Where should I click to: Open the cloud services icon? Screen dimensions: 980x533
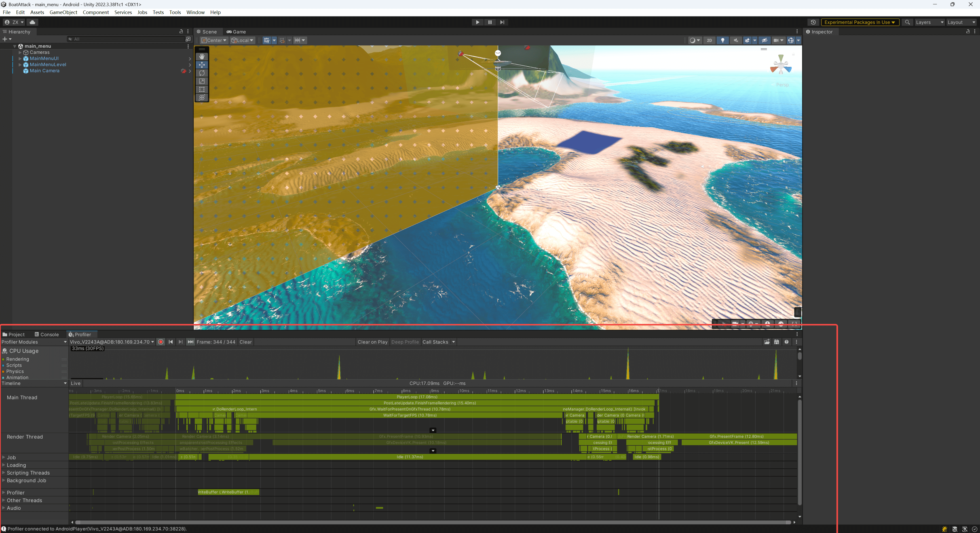32,22
